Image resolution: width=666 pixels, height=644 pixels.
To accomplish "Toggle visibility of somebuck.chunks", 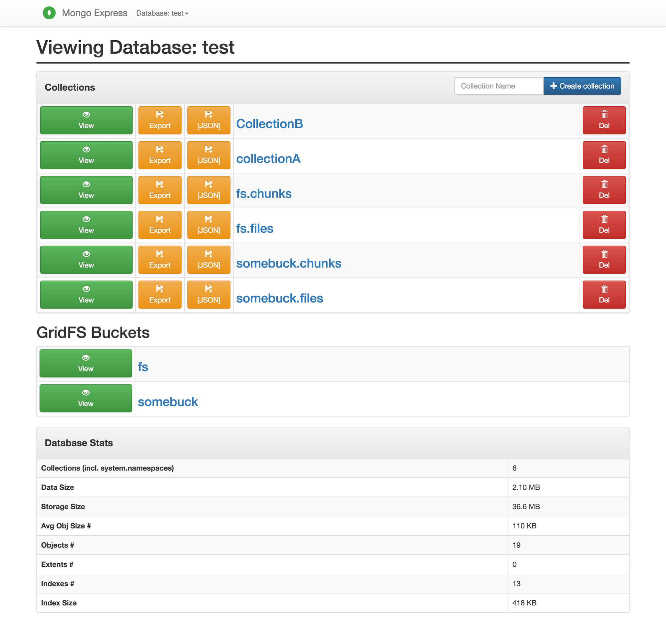I will point(86,260).
